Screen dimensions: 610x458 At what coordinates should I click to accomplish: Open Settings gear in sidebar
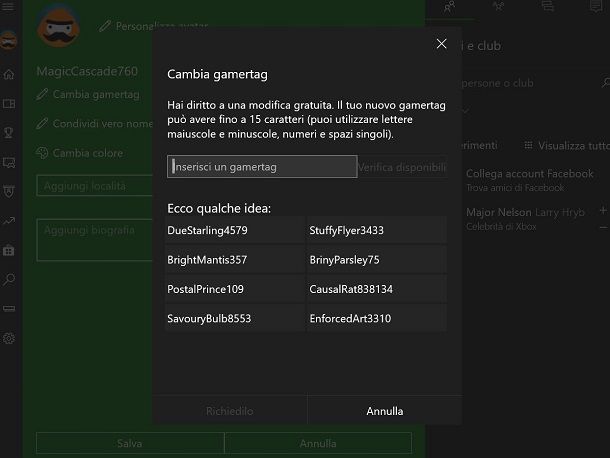coord(9,338)
